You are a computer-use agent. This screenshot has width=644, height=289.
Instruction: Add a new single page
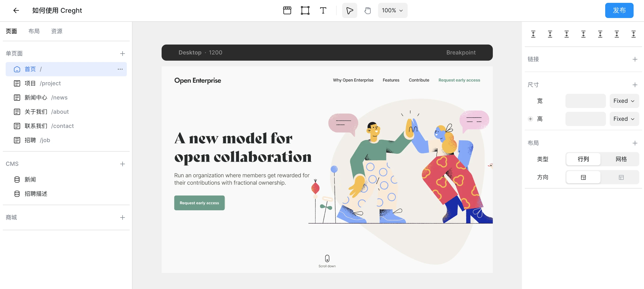pyautogui.click(x=123, y=54)
